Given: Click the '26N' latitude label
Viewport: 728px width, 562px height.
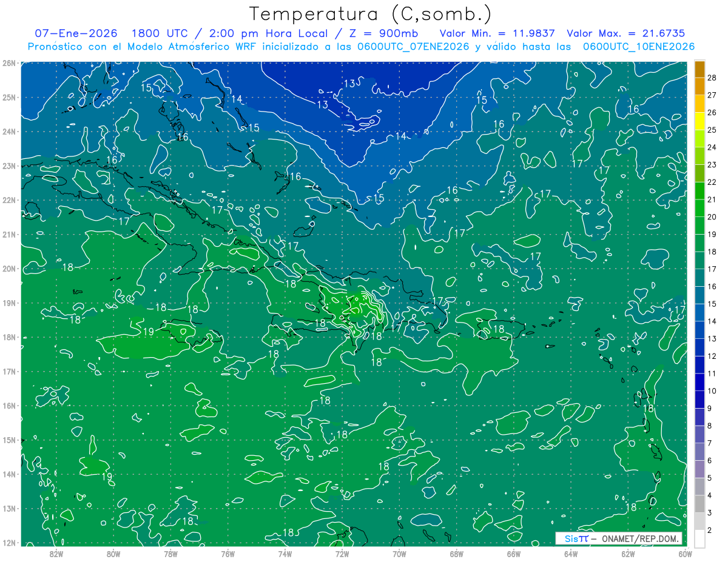Looking at the screenshot, I should (9, 63).
